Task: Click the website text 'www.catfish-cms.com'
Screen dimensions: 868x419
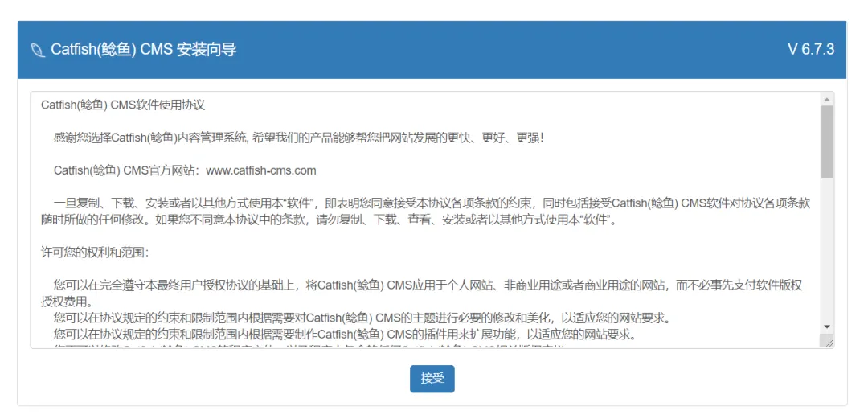Action: click(260, 170)
